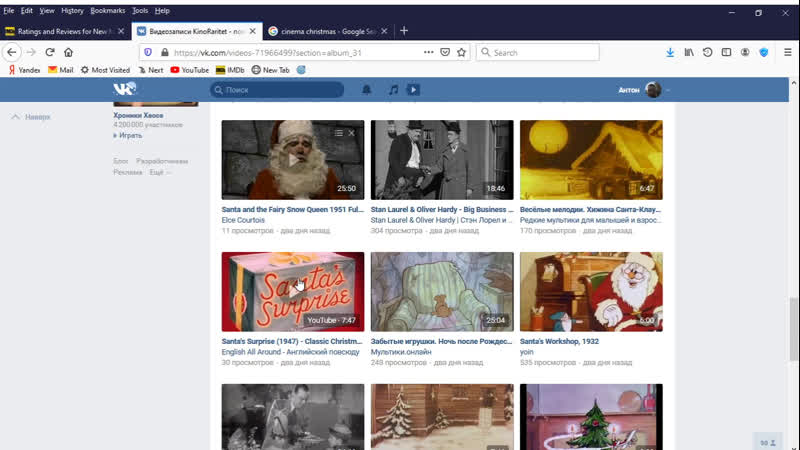The width and height of the screenshot is (800, 450).
Task: Play the Santa's Workshop 1932 thumbnail
Action: pyautogui.click(x=591, y=291)
